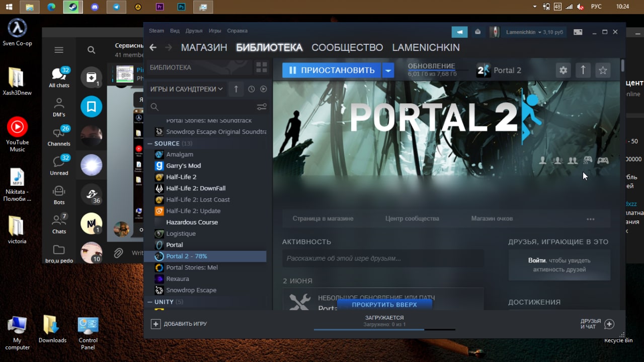Go back with the Steam back arrow
The width and height of the screenshot is (644, 362).
(153, 47)
